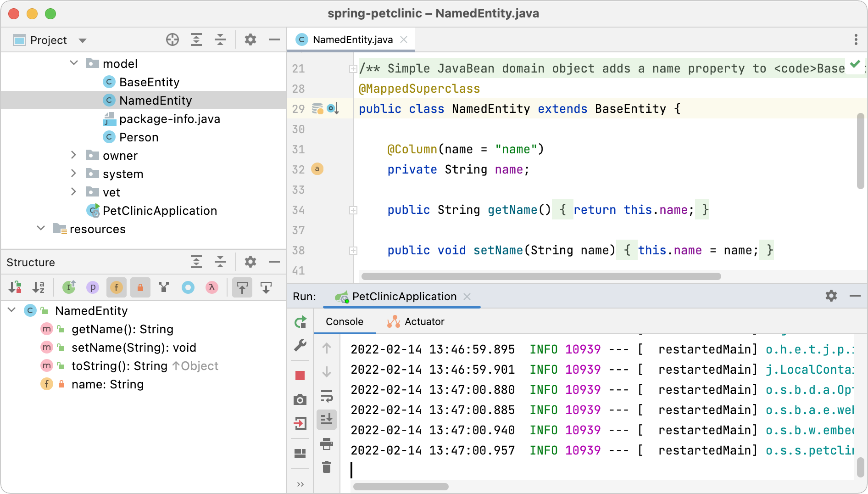Open BaseEntity class in project tree
This screenshot has height=494, width=868.
point(149,82)
